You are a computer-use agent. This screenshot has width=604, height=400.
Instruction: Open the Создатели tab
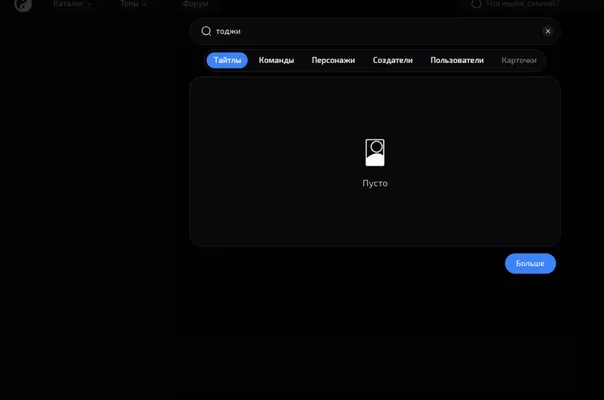tap(393, 60)
